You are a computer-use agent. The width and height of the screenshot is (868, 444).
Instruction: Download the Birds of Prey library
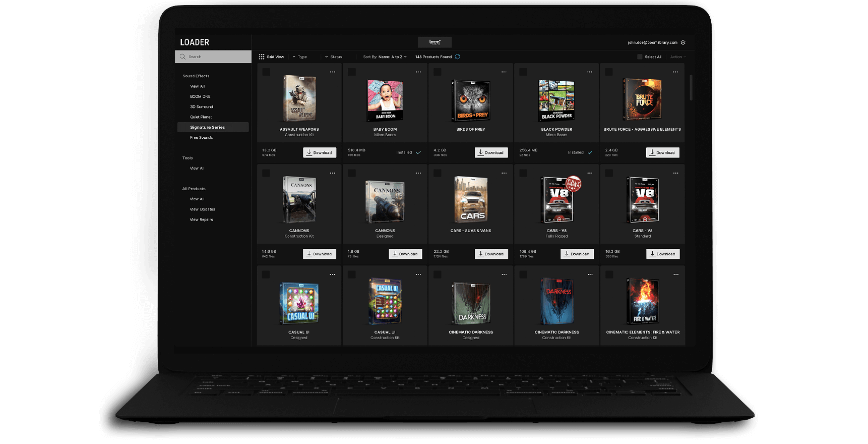coord(491,152)
